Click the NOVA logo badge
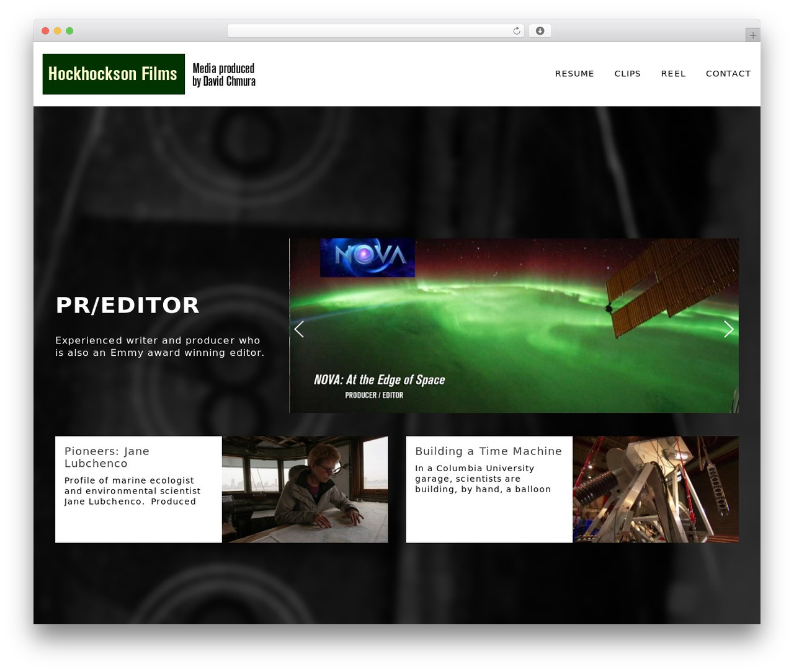Image resolution: width=794 pixels, height=672 pixels. coord(367,258)
